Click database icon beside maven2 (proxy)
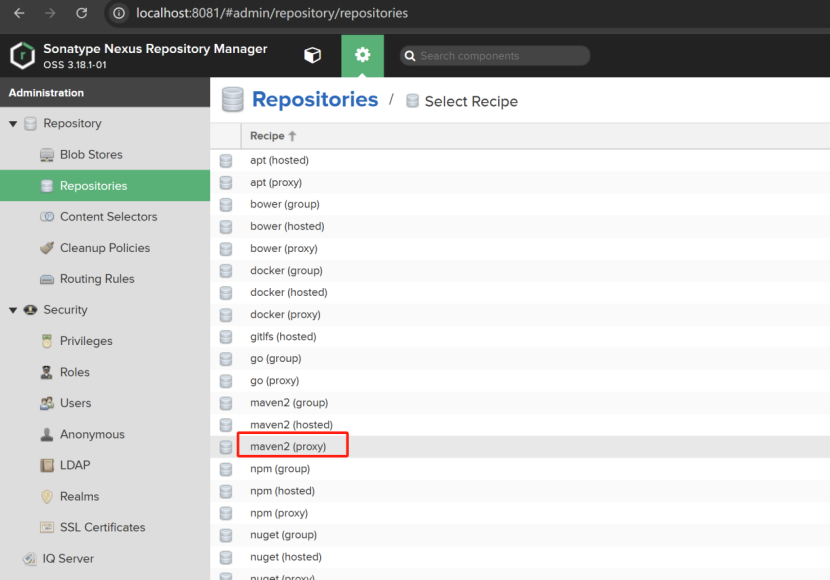830x580 pixels. tap(226, 447)
